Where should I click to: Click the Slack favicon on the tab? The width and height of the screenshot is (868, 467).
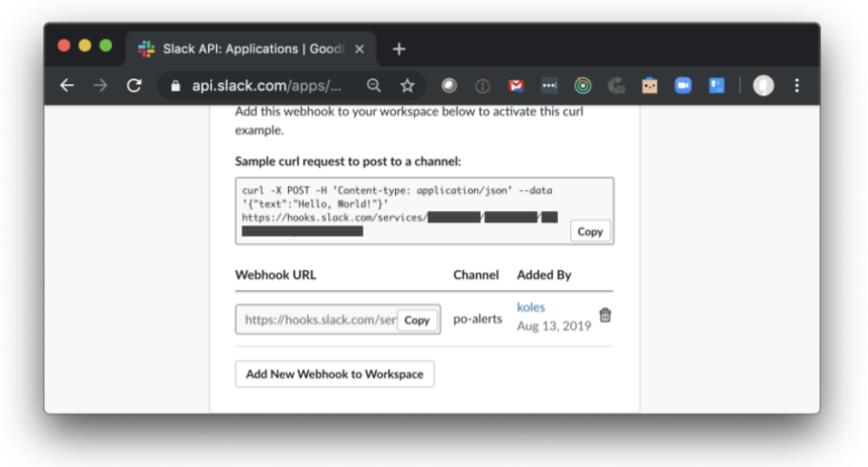point(146,49)
